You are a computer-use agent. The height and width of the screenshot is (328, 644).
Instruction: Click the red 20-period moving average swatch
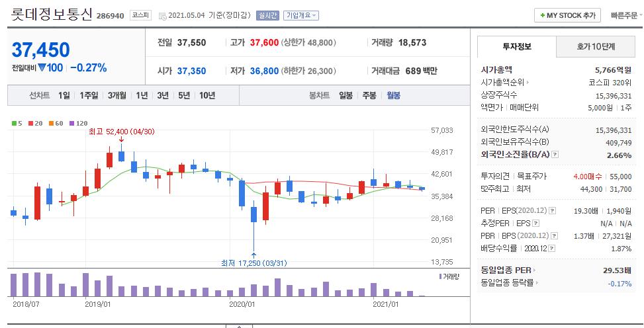tap(30, 123)
